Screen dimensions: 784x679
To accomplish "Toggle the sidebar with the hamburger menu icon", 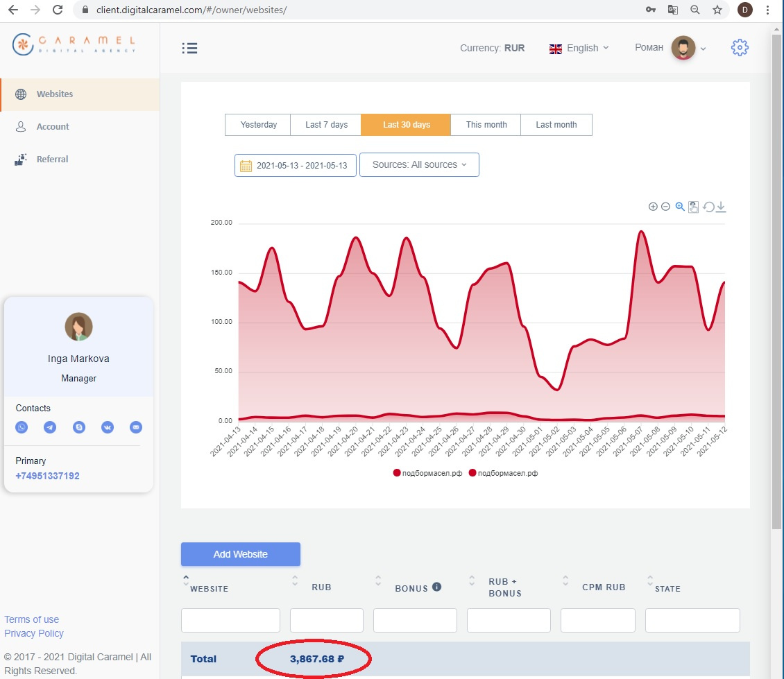I will pos(189,48).
